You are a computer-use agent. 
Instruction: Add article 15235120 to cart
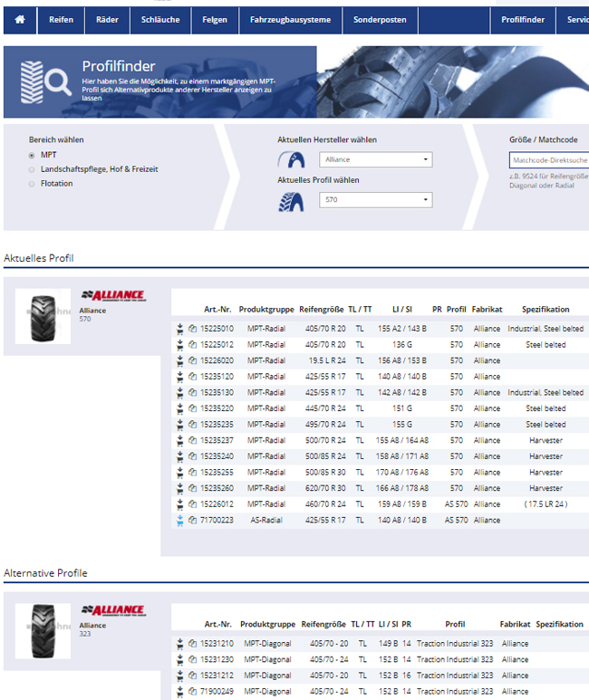coord(179,377)
